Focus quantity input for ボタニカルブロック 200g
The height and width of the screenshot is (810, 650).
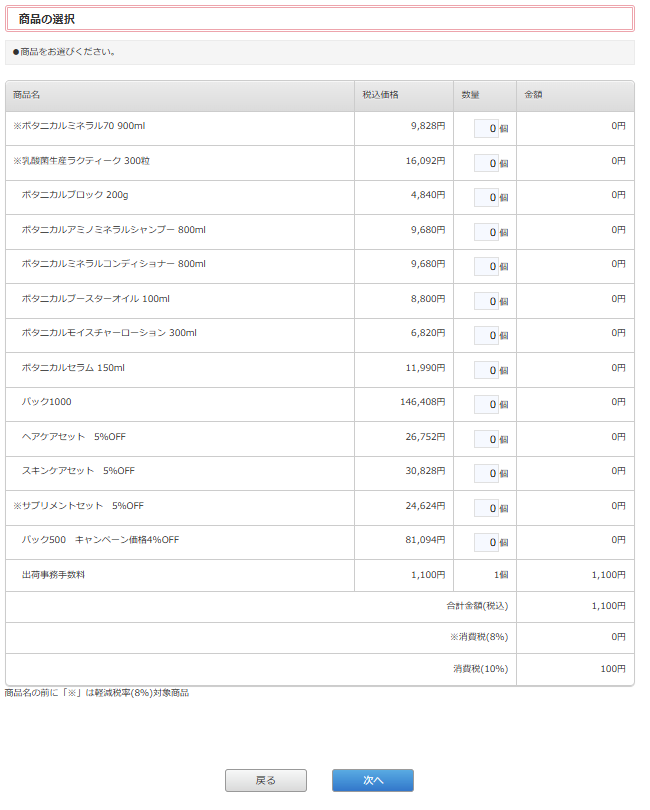[486, 197]
